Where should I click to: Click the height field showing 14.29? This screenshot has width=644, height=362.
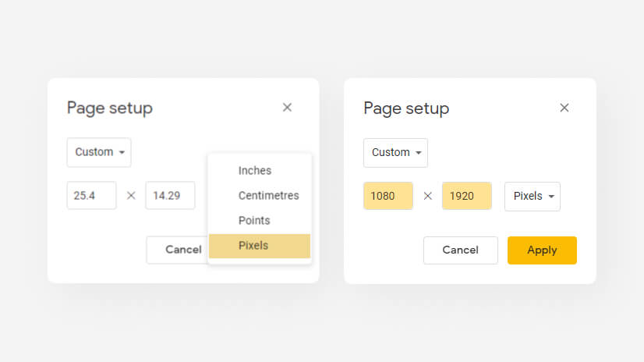(x=170, y=196)
